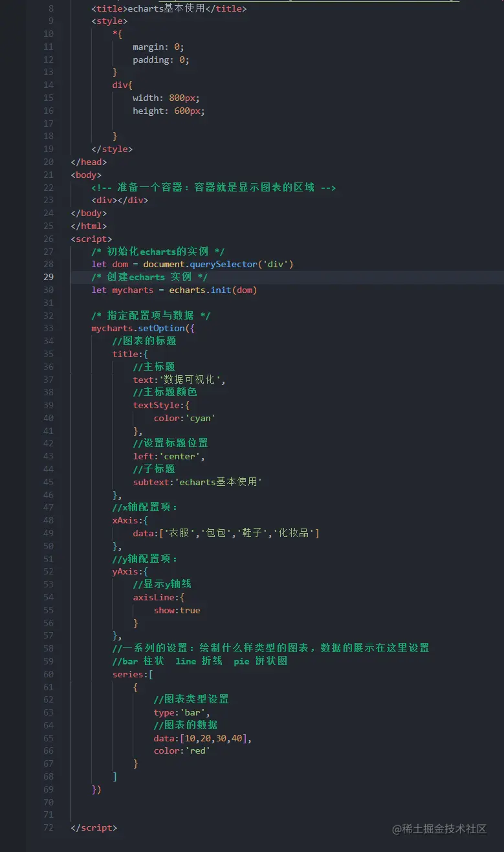504x852 pixels.
Task: Click the 'padding: 0;' declaration
Action: tap(161, 60)
